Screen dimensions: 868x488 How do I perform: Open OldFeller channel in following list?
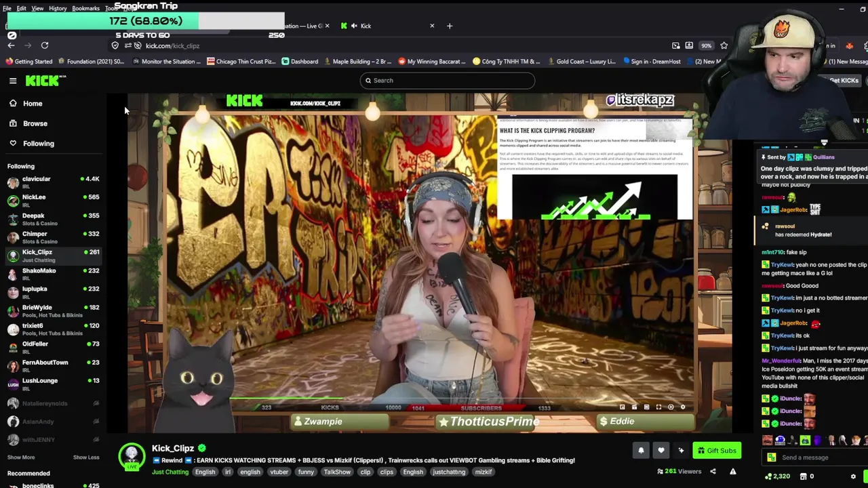coord(53,347)
